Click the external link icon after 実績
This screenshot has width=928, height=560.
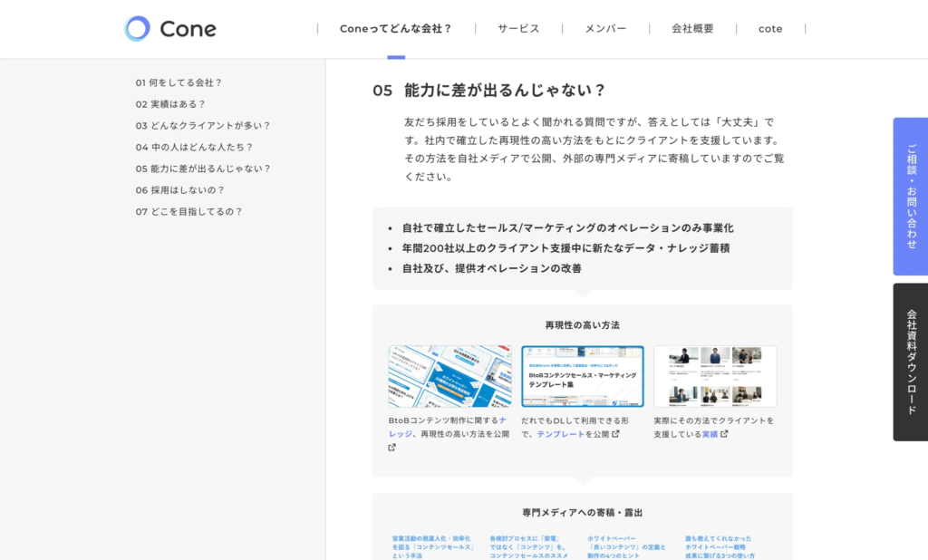pos(724,434)
